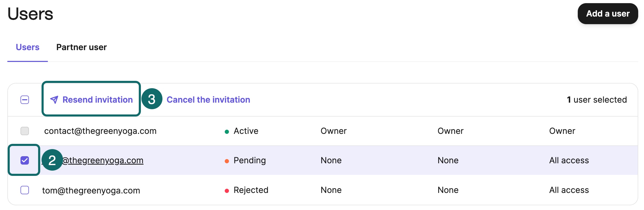Click the numbered step 3 badge
The height and width of the screenshot is (210, 644).
click(152, 99)
